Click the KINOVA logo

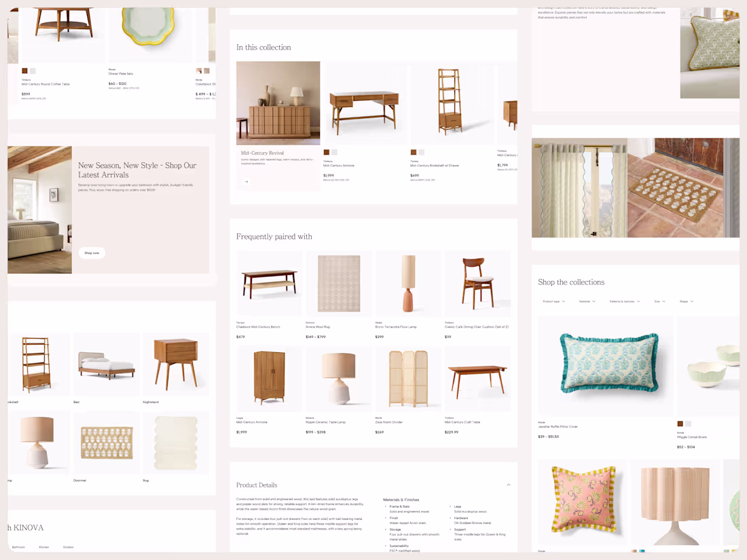coord(26,527)
